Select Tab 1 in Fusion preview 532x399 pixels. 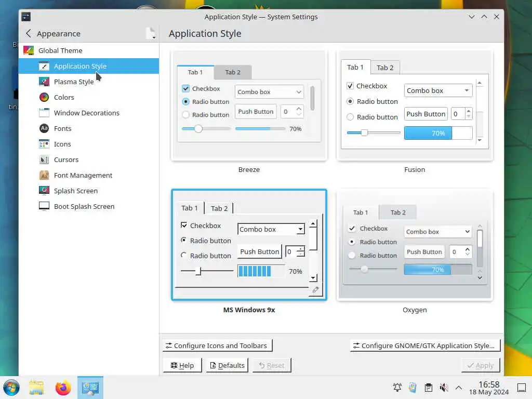[355, 67]
